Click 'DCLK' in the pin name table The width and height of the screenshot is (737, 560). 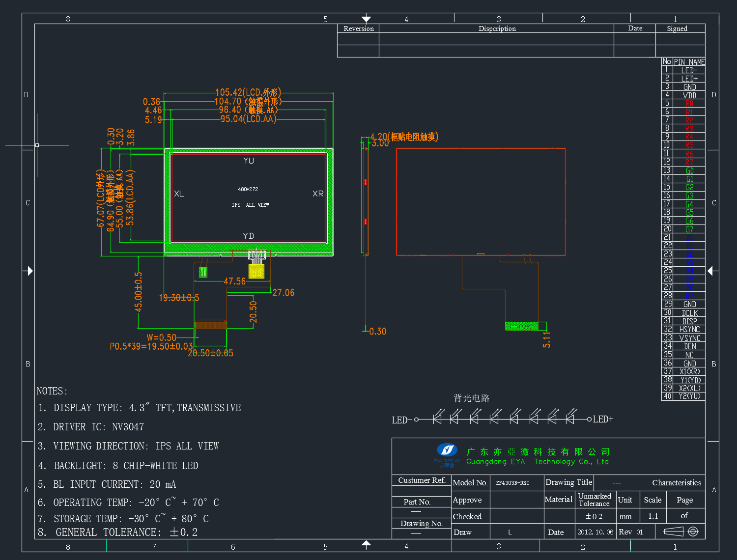[x=689, y=313]
